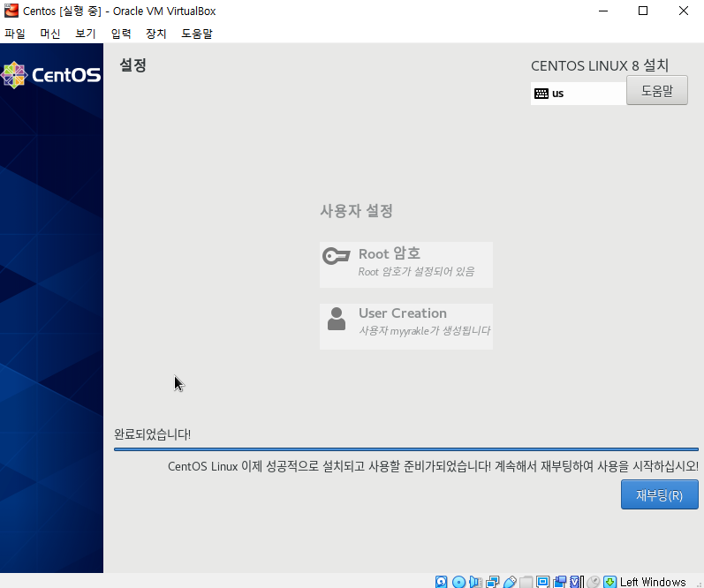This screenshot has height=588, width=704.
Task: Open the optical disc status icon
Action: point(458,582)
